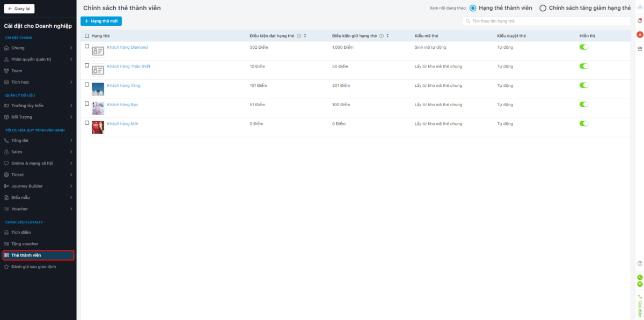Click the help icon beside Điều kiện đạt hạng thẻ

299,36
